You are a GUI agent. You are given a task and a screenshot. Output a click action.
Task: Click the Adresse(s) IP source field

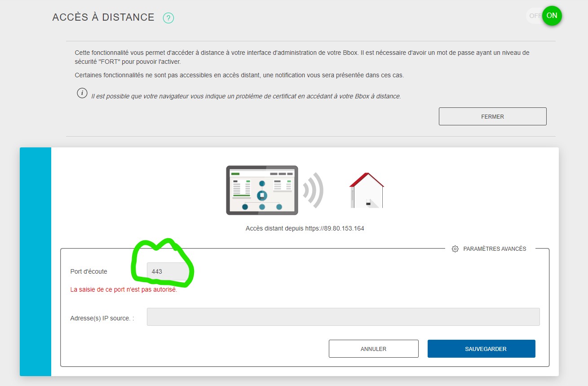343,317
